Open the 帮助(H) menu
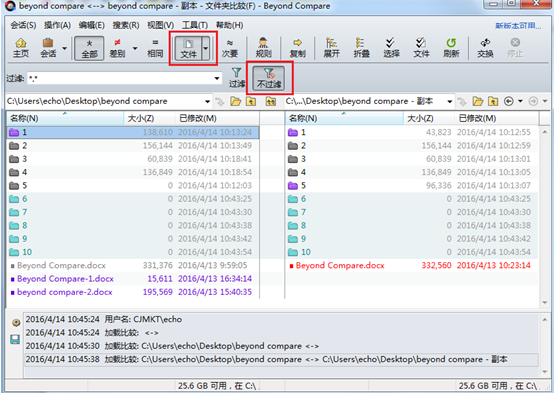The height and width of the screenshot is (393, 554). tap(229, 25)
